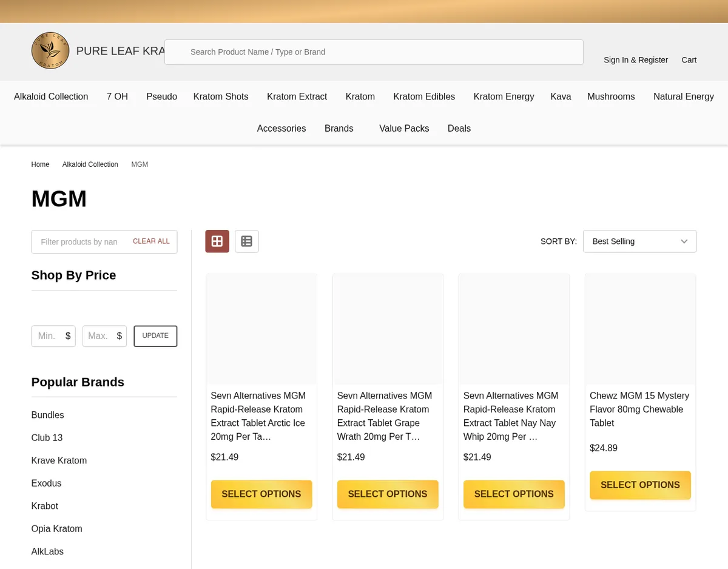The height and width of the screenshot is (569, 728).
Task: Expand the Brands menu
Action: point(339,129)
